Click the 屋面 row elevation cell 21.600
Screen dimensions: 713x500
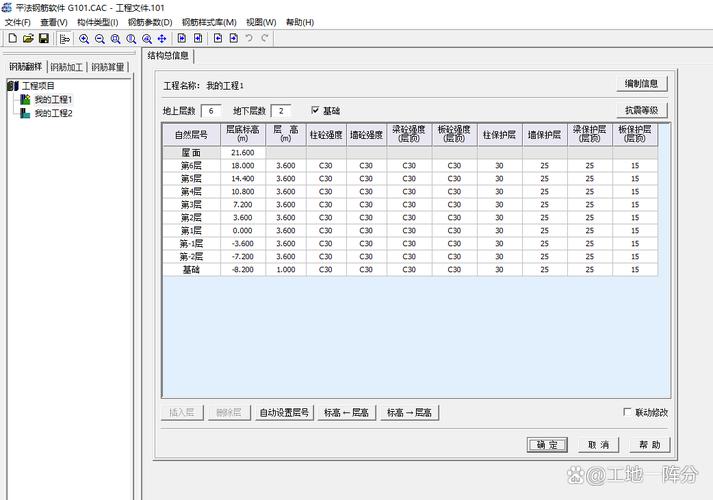click(243, 153)
